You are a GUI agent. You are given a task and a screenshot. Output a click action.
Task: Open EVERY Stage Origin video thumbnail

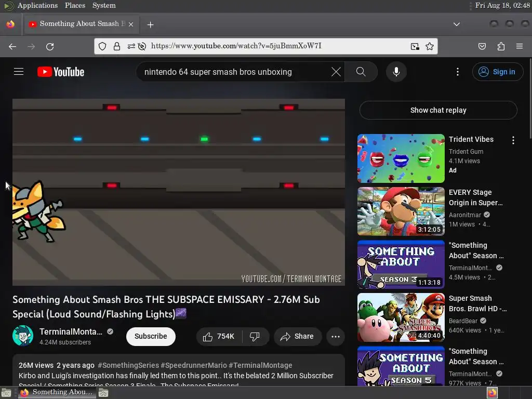pos(401,211)
